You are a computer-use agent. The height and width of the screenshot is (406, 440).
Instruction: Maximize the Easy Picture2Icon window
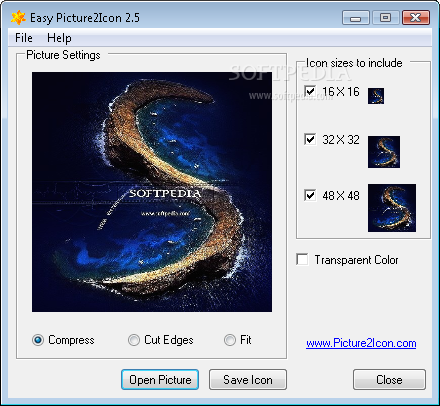coord(385,18)
